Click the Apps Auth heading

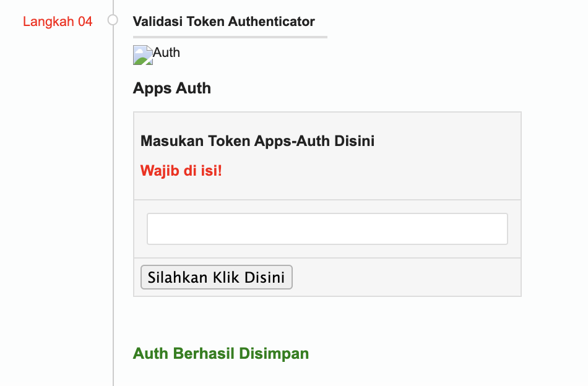[171, 88]
